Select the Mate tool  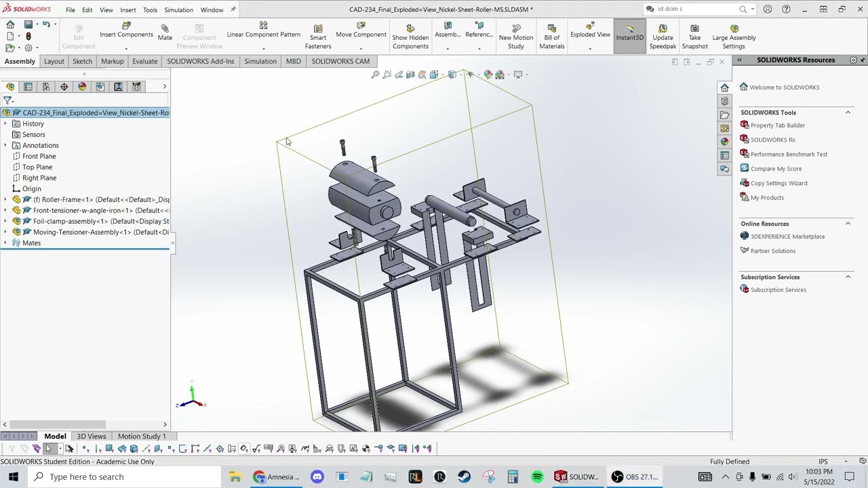point(165,32)
